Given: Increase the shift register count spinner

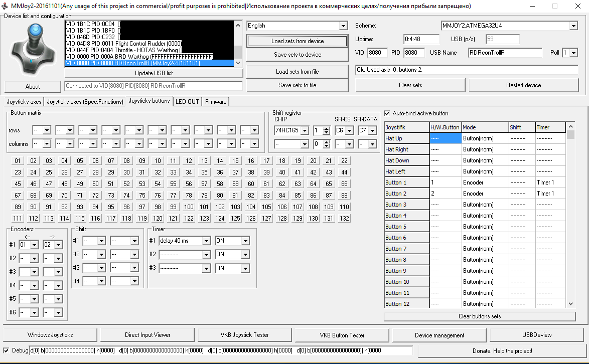Looking at the screenshot, I should coord(327,128).
